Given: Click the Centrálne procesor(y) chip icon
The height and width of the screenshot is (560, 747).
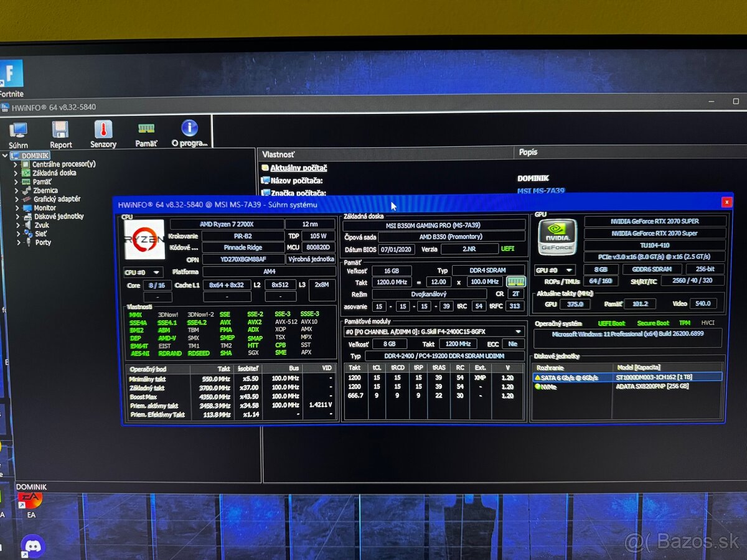Looking at the screenshot, I should pos(26,164).
